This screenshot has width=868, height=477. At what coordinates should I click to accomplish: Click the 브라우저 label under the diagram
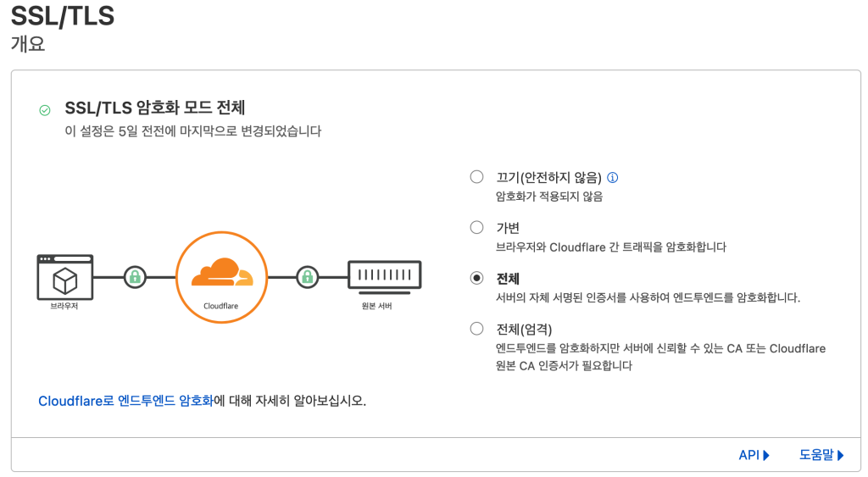pos(64,307)
